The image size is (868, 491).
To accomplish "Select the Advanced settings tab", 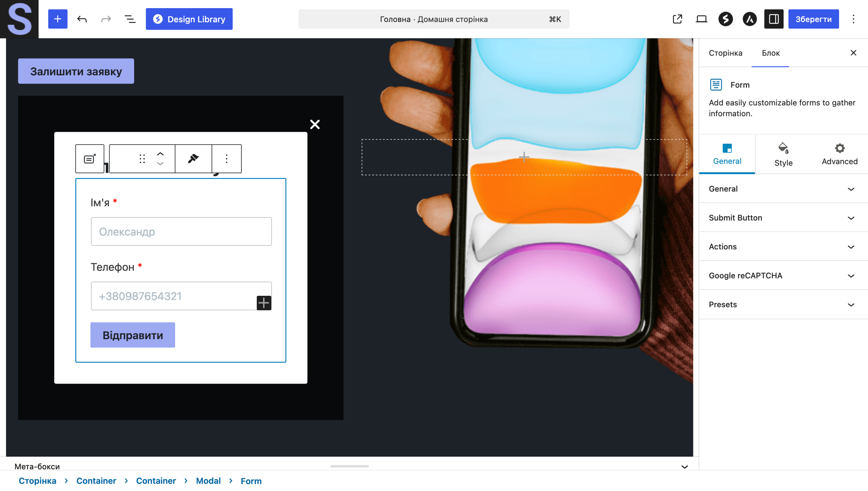I will 840,154.
